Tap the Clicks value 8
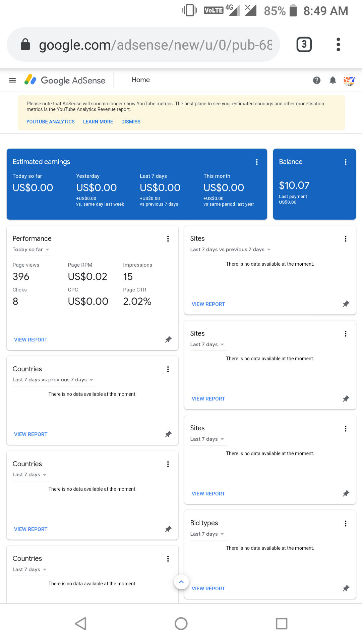 click(15, 302)
